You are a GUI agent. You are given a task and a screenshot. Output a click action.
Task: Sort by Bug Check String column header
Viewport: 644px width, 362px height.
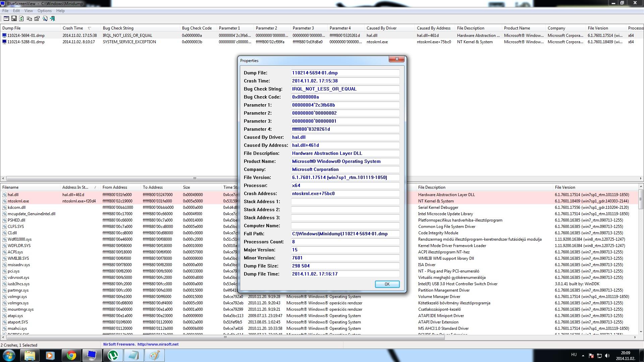click(140, 28)
